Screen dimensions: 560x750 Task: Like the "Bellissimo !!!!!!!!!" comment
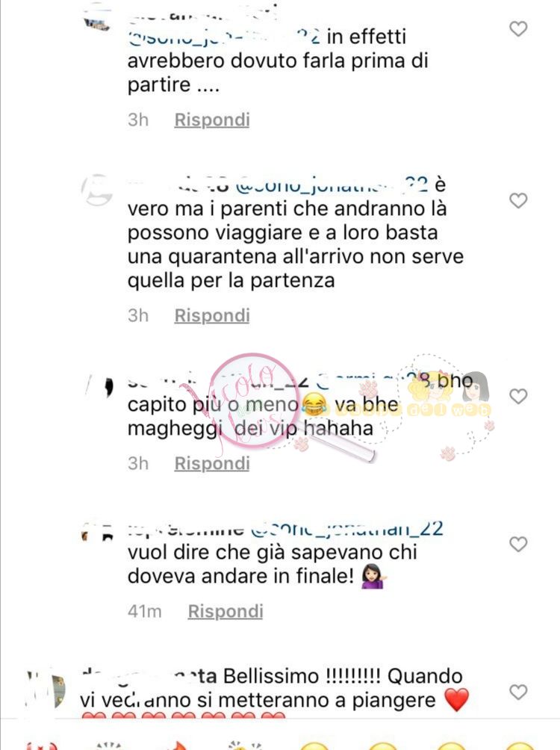click(518, 692)
